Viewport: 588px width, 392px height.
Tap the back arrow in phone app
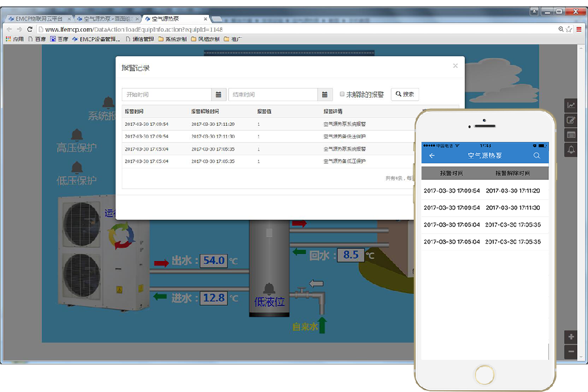432,155
